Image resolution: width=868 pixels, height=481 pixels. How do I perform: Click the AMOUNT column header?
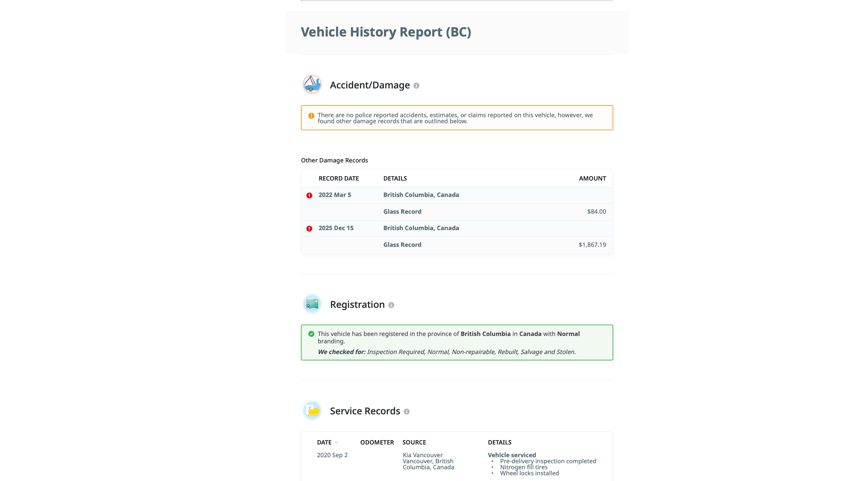pos(592,178)
